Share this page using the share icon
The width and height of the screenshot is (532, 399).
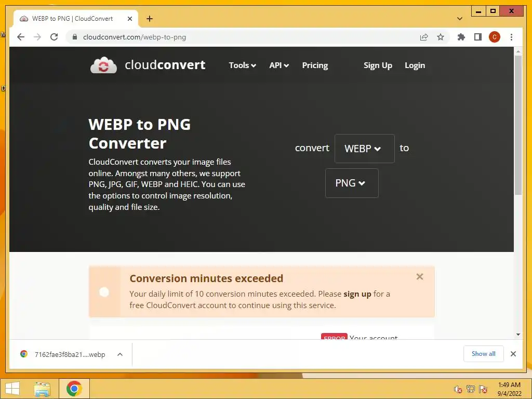tap(424, 37)
